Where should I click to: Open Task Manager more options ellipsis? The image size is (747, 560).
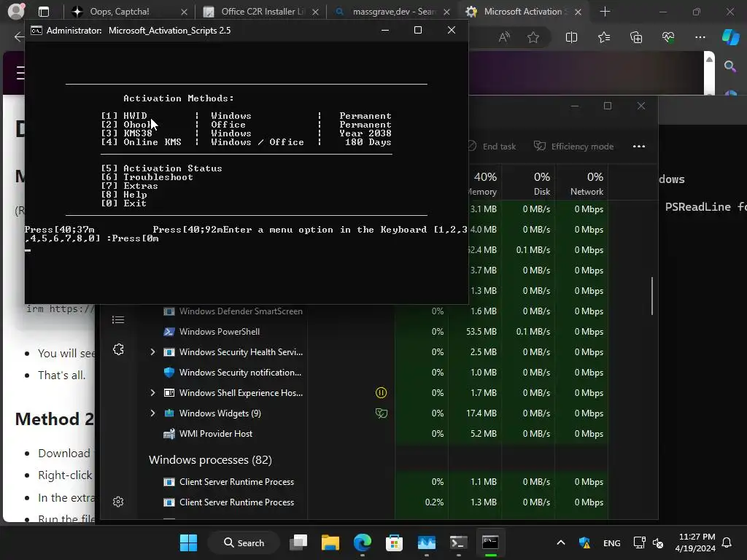(x=639, y=146)
